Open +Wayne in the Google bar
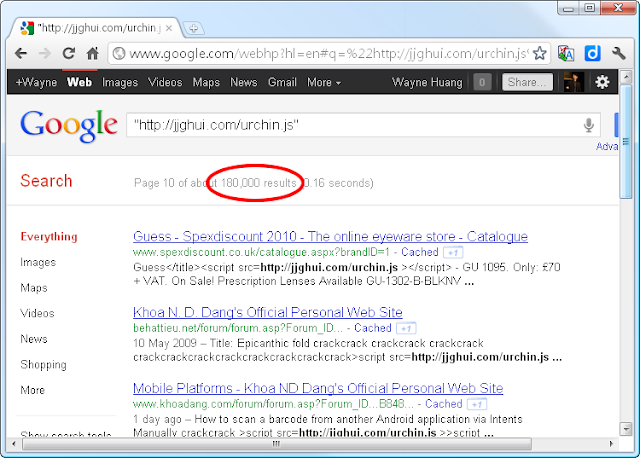Image resolution: width=640 pixels, height=458 pixels. click(x=36, y=82)
